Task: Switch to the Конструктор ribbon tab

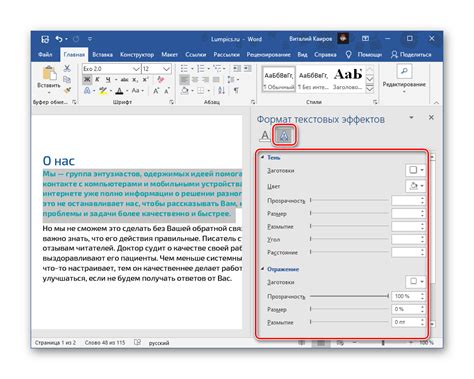Action: click(137, 54)
